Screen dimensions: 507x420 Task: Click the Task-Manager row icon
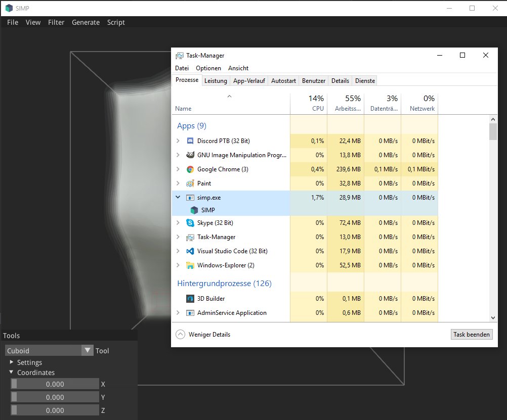click(190, 237)
